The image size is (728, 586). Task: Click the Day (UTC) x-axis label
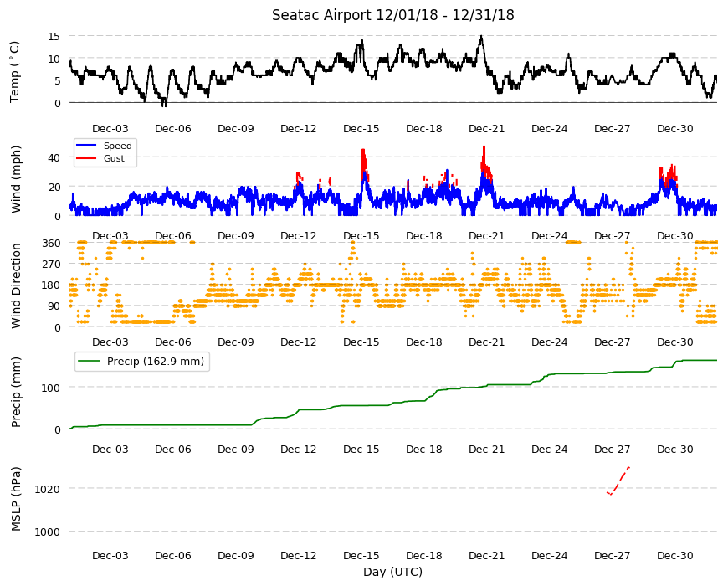[x=392, y=572]
